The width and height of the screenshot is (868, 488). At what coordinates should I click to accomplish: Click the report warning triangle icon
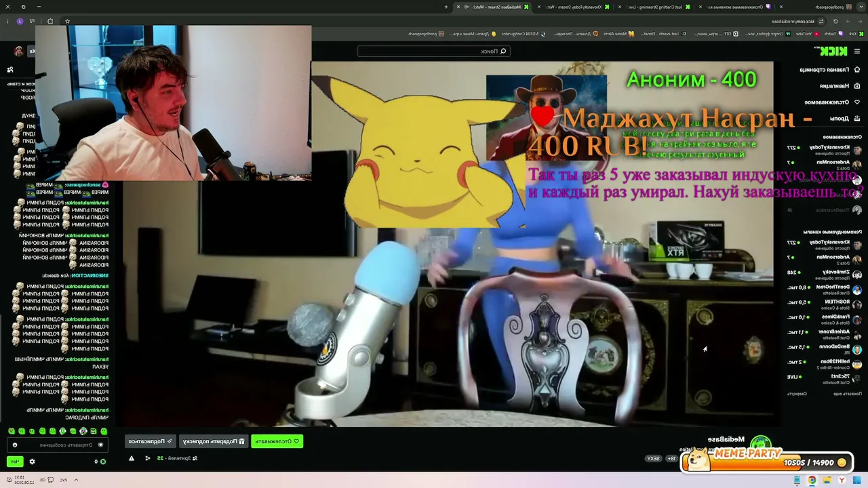coord(132,459)
